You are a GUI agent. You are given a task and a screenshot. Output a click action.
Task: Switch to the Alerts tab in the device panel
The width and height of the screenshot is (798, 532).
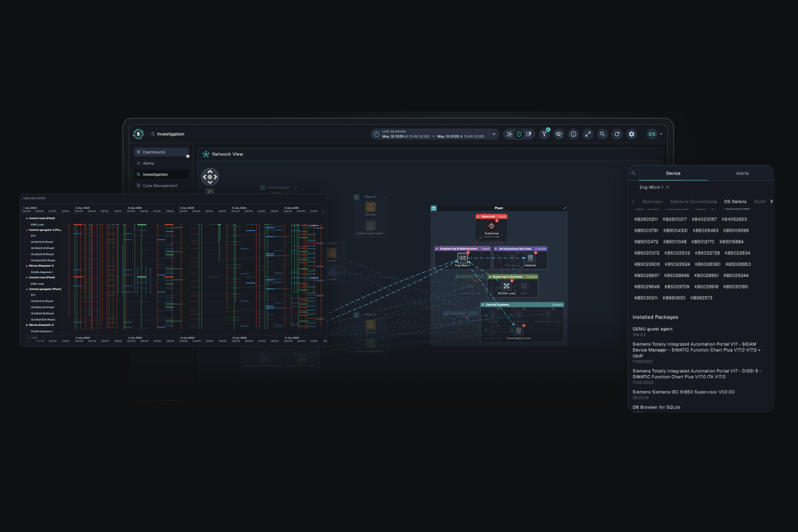pos(742,173)
